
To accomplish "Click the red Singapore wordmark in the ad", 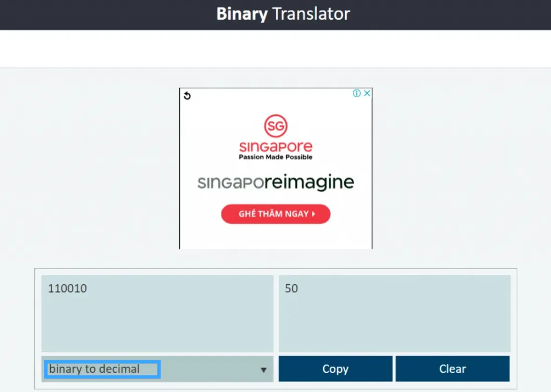I will pyautogui.click(x=276, y=147).
